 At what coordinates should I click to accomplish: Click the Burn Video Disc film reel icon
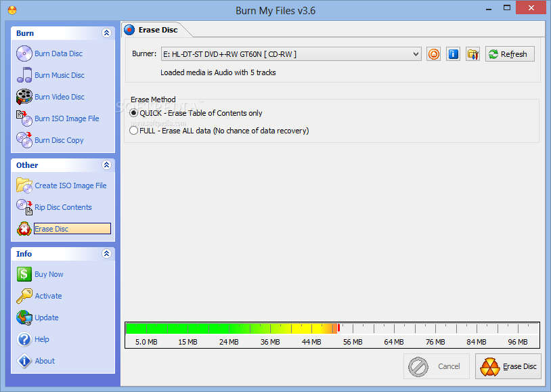coord(24,97)
